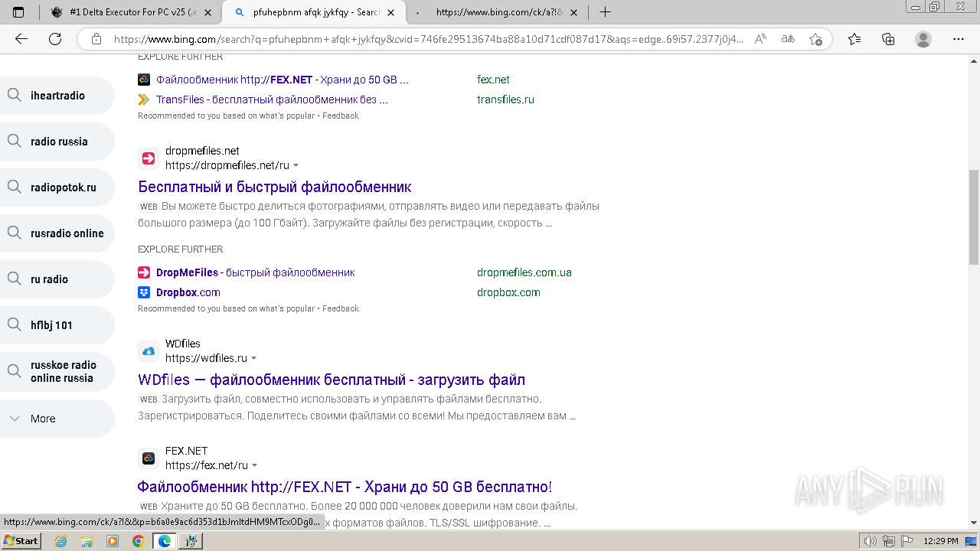Open DropMeFiles быстрый файлообменник link
Image resolution: width=980 pixels, height=551 pixels.
coord(255,272)
